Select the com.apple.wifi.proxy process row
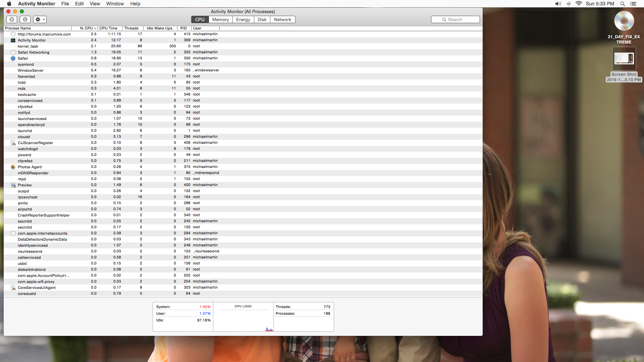 pyautogui.click(x=243, y=282)
